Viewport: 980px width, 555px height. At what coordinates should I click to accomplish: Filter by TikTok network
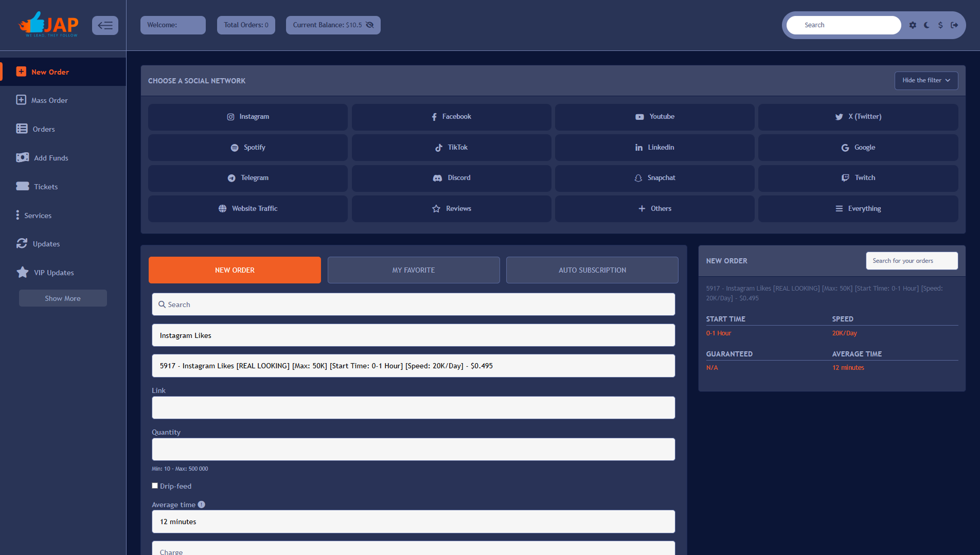(x=451, y=148)
